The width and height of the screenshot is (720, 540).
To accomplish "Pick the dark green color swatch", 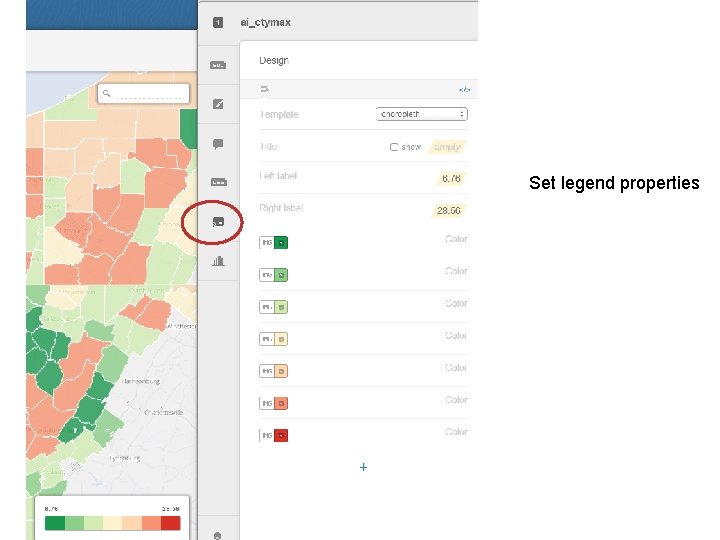I will click(281, 242).
